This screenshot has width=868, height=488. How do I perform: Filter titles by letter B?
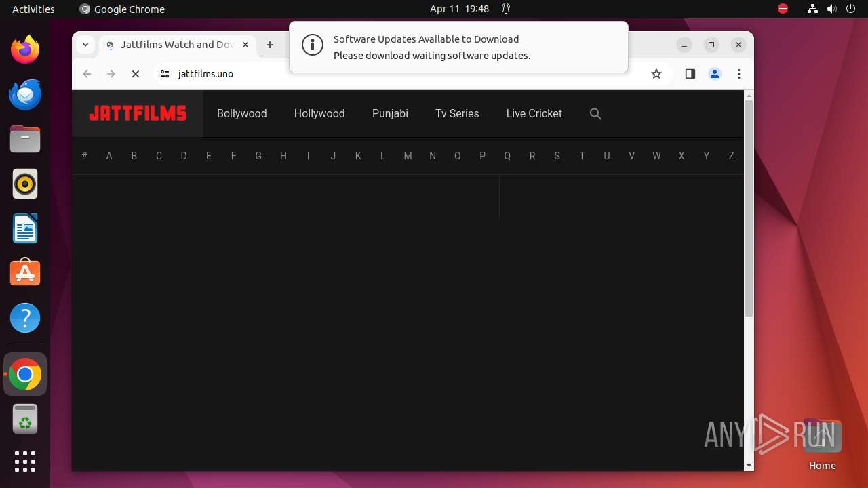click(134, 156)
